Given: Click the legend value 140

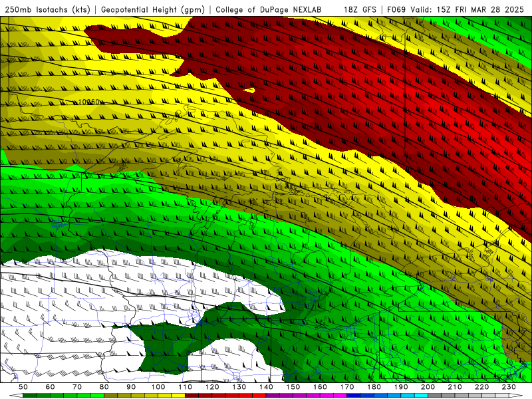Looking at the screenshot, I should 266,387.
